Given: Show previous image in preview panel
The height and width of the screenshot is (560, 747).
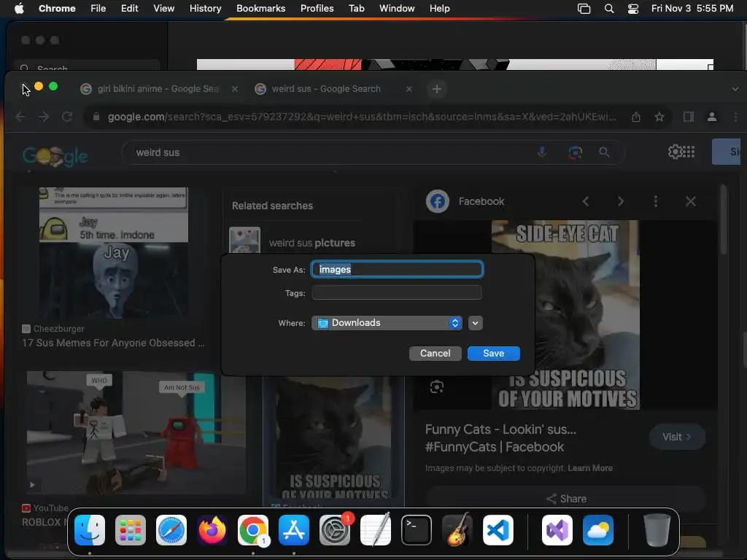Looking at the screenshot, I should tap(586, 201).
